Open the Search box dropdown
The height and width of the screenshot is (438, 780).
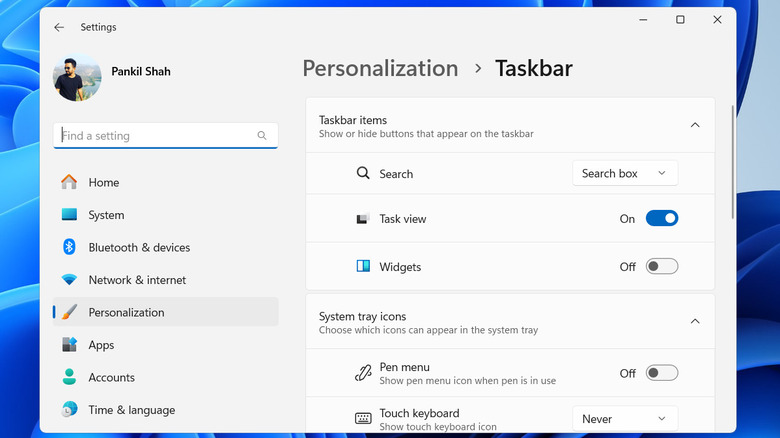click(x=625, y=173)
